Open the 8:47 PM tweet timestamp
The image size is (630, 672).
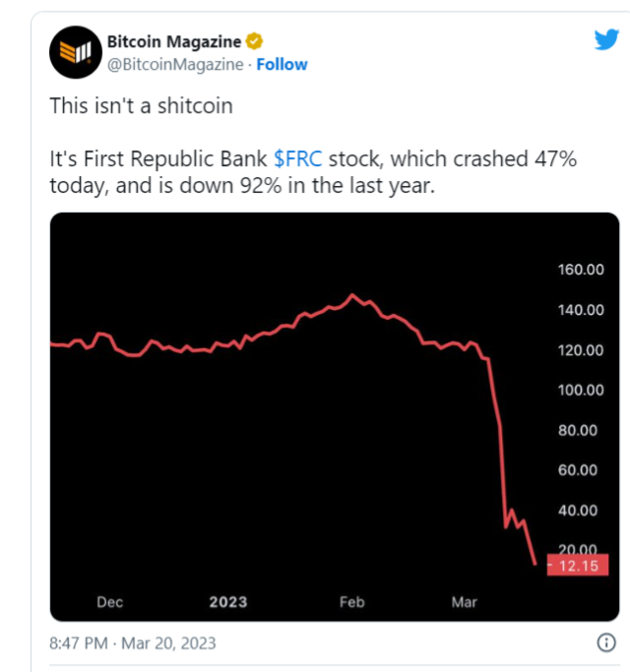coord(133,643)
